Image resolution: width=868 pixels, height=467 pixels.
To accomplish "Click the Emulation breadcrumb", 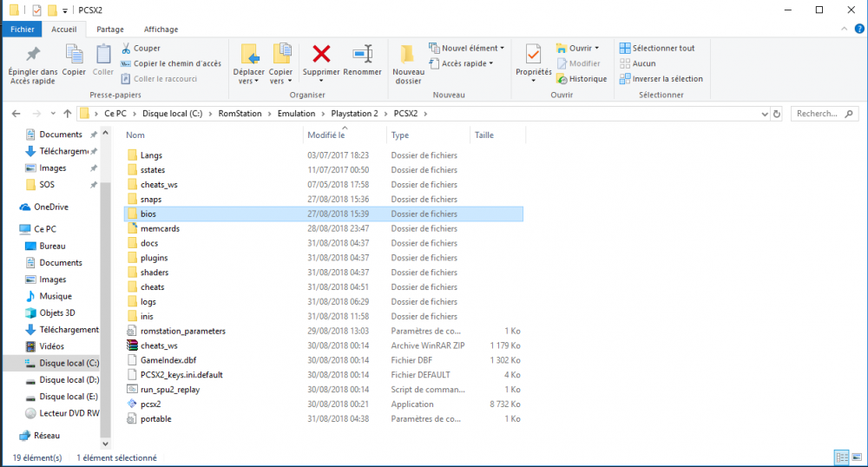I will (296, 114).
